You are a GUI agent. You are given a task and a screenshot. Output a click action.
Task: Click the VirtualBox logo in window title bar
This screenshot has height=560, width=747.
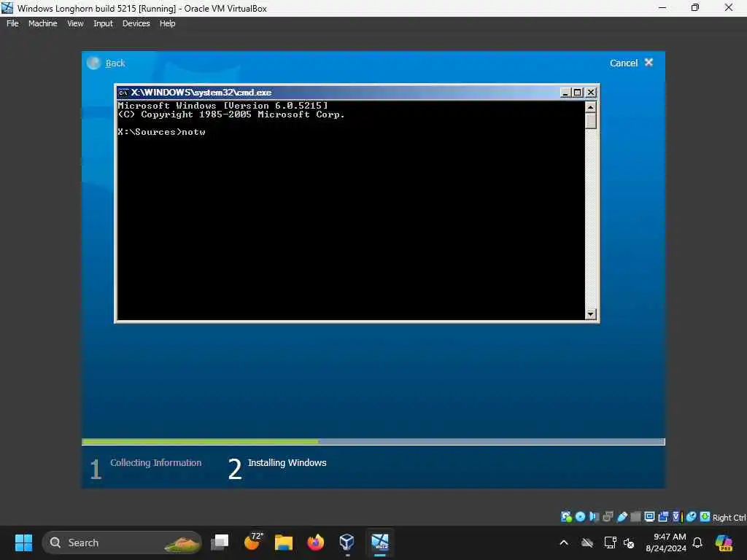pyautogui.click(x=7, y=8)
